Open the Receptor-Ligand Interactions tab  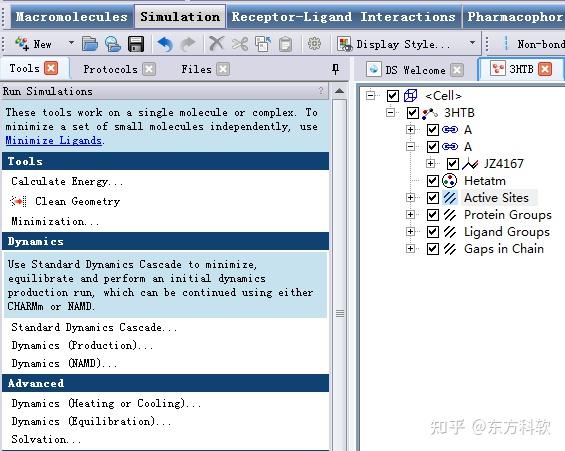[343, 17]
